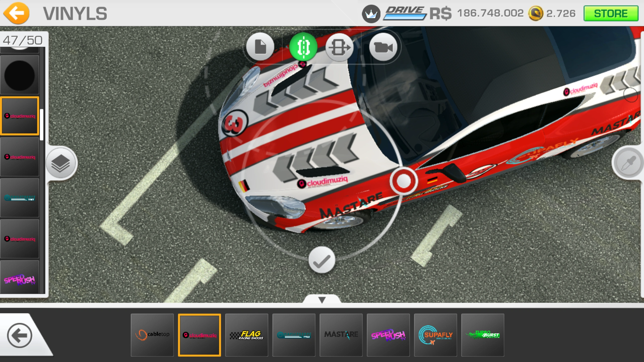The image size is (644, 362).
Task: Choose the cabletop vinyl sponsor
Action: (152, 335)
